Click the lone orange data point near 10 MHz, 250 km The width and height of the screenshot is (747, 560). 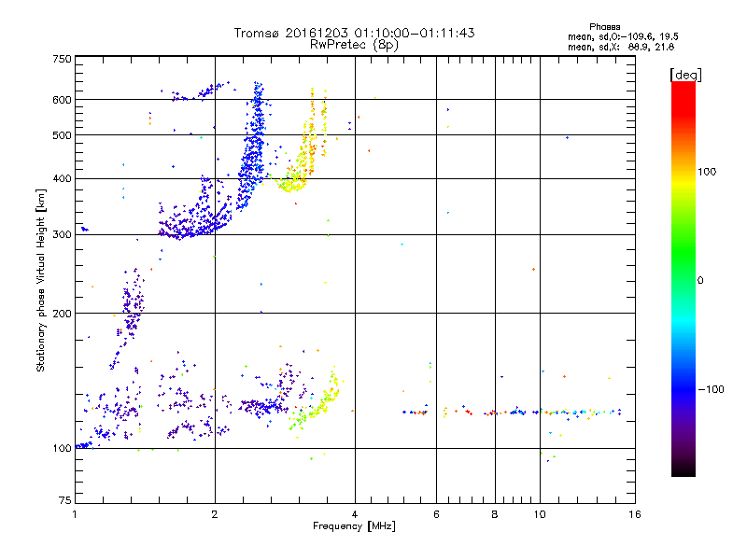point(533,270)
